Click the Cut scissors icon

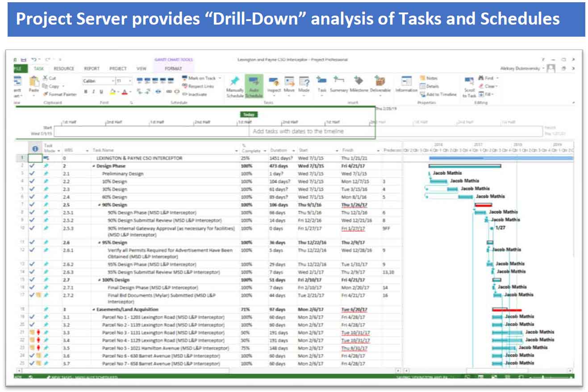pos(45,78)
